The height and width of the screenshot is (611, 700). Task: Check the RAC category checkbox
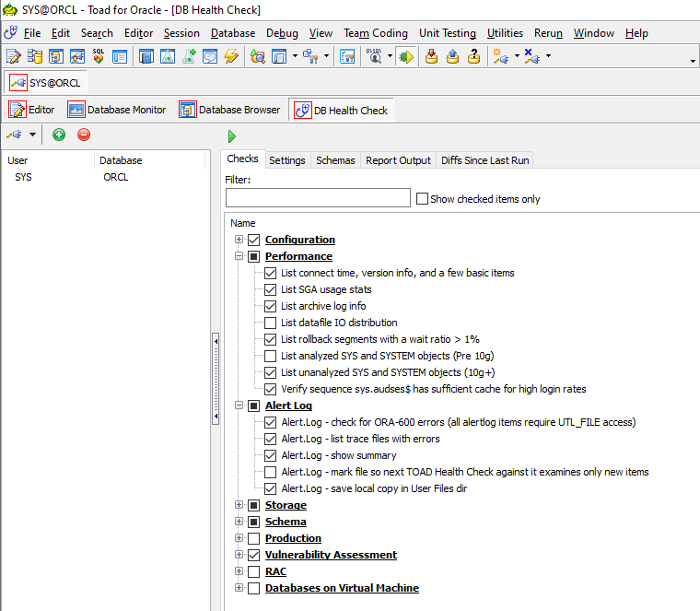[253, 571]
